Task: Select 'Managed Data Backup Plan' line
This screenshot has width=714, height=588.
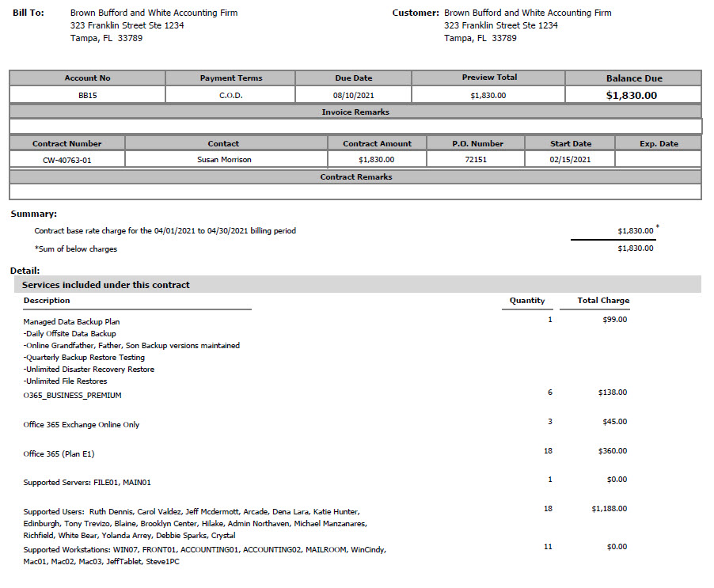Action: (71, 322)
